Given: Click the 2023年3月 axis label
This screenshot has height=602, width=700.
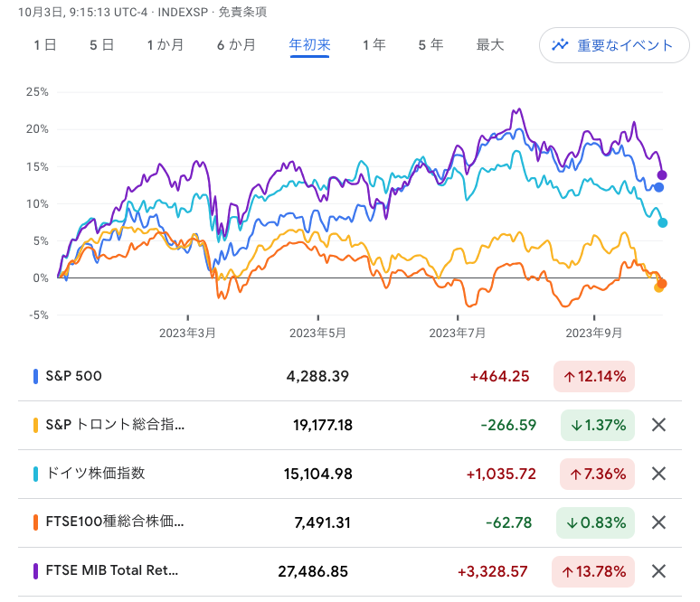Looking at the screenshot, I should [x=187, y=333].
